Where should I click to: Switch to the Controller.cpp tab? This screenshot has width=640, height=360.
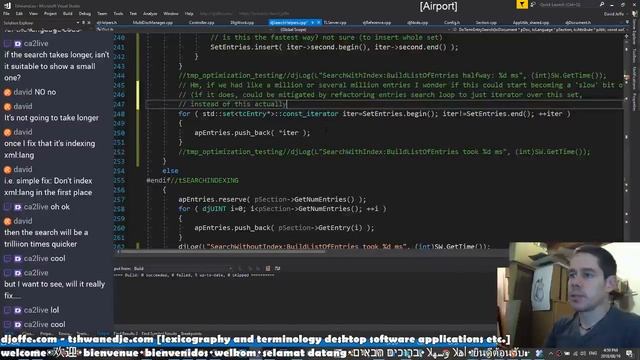[202, 22]
